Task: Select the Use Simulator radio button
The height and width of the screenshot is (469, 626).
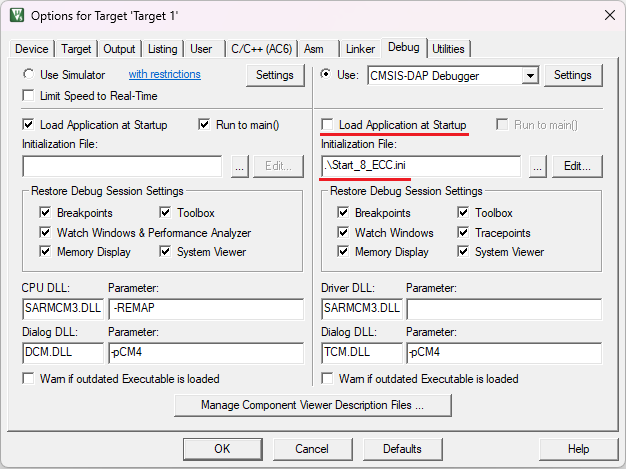Action: (29, 75)
